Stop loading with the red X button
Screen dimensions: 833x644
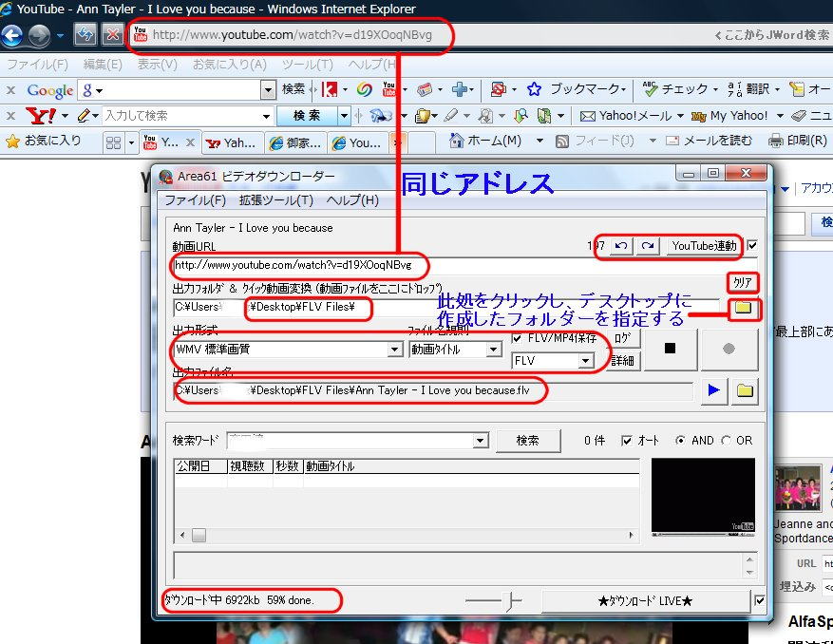coord(112,35)
